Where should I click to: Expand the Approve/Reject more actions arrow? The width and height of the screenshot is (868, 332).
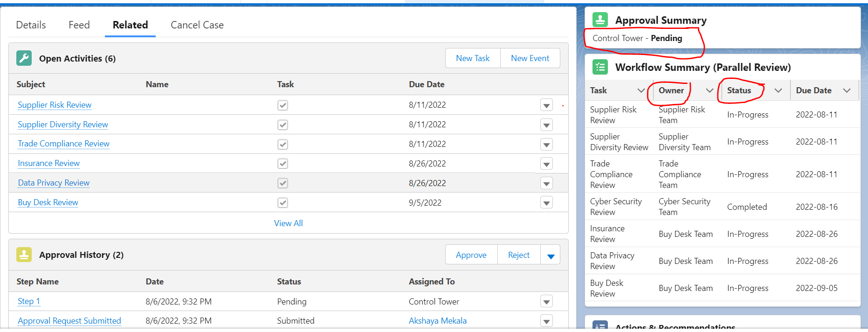[x=551, y=256]
